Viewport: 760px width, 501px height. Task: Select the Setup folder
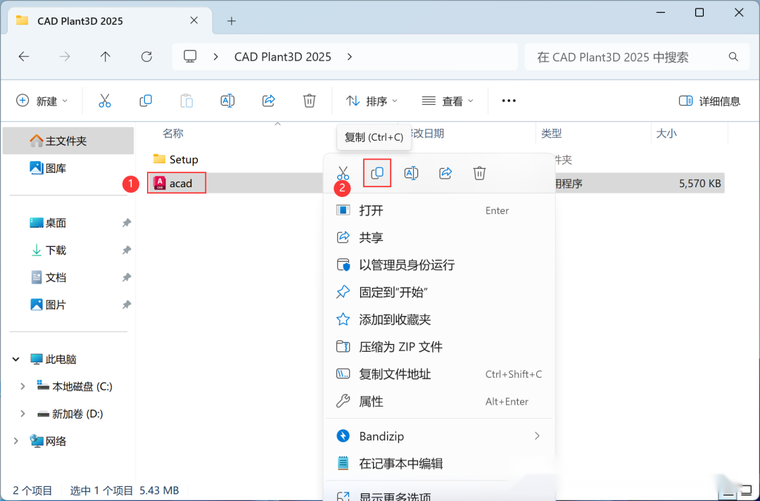point(175,159)
